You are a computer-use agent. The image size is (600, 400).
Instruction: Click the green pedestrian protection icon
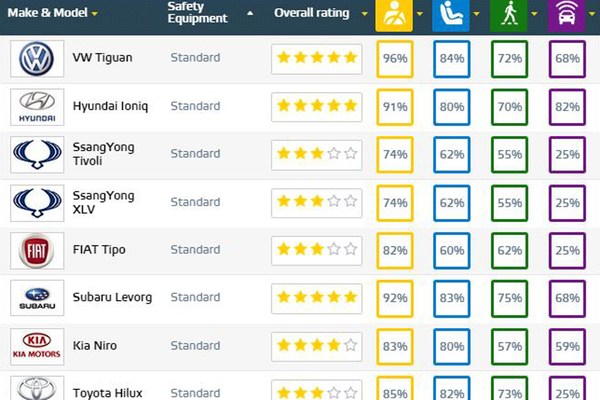[509, 15]
